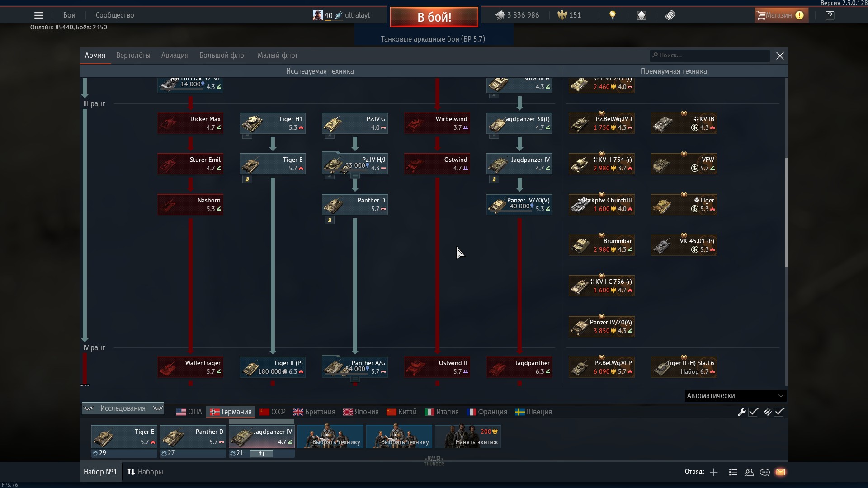868x488 pixels.
Task: Collapse the Исследования panel
Action: click(123, 408)
